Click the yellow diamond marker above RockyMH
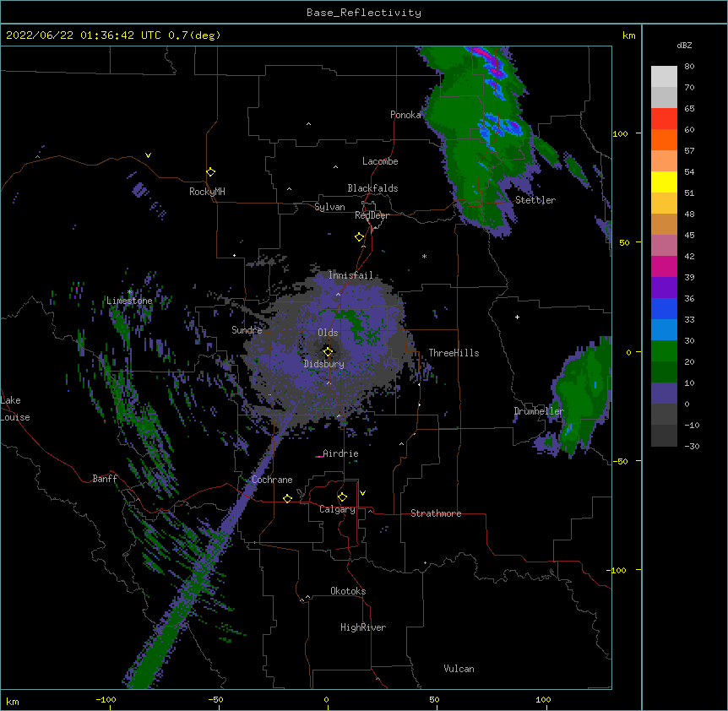This screenshot has height=711, width=728. (x=210, y=172)
